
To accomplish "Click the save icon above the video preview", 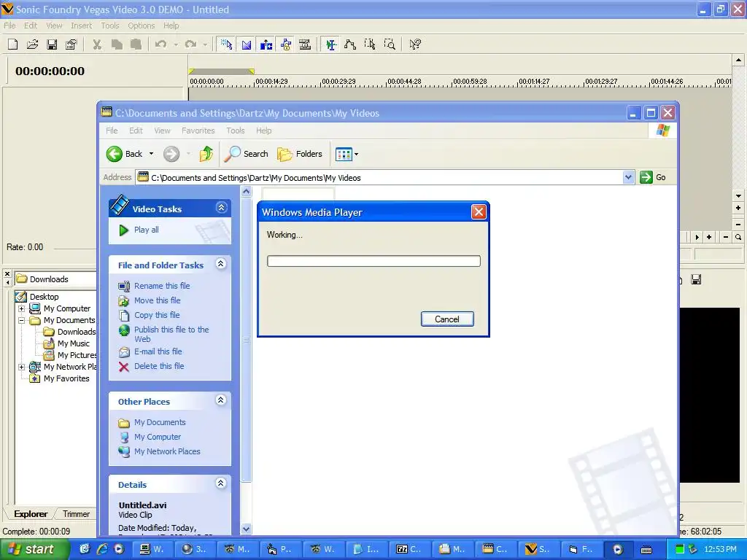I will pyautogui.click(x=696, y=279).
